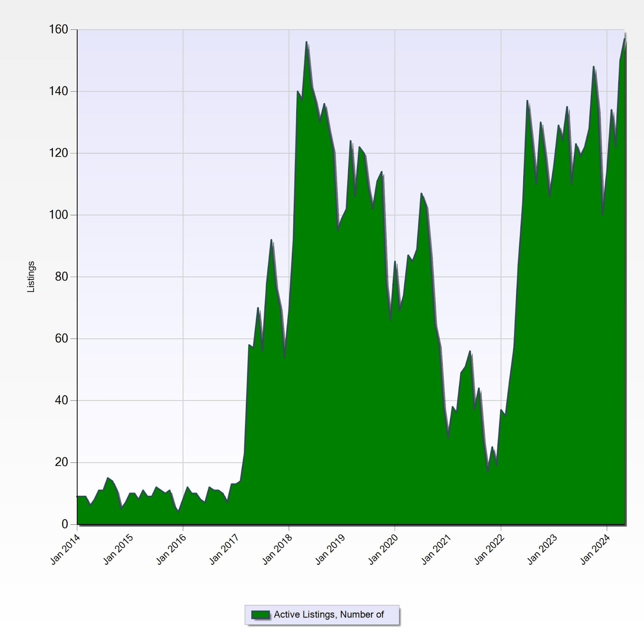644x644 pixels.
Task: Click the Jan 2023 x-axis label
Action: (542, 549)
